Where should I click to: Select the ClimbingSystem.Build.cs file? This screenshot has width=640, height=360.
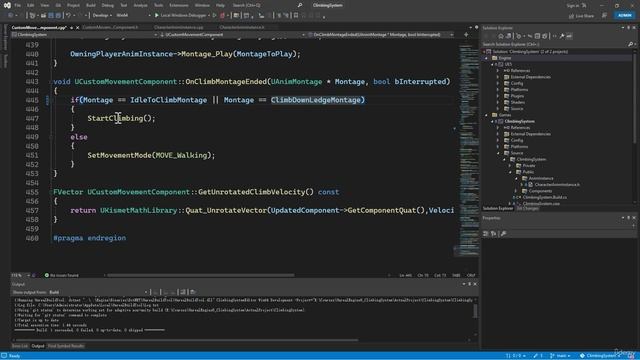coord(544,197)
